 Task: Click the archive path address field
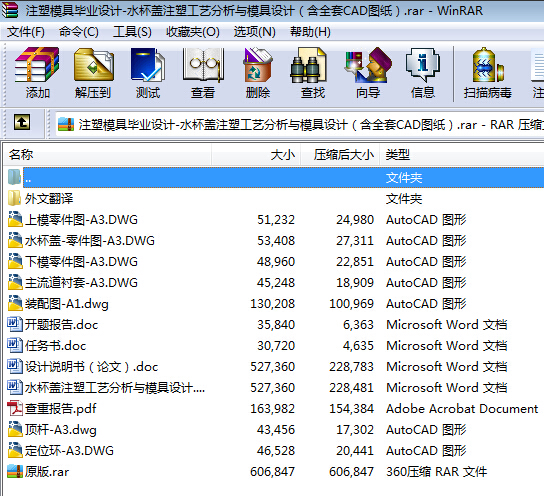(x=299, y=125)
